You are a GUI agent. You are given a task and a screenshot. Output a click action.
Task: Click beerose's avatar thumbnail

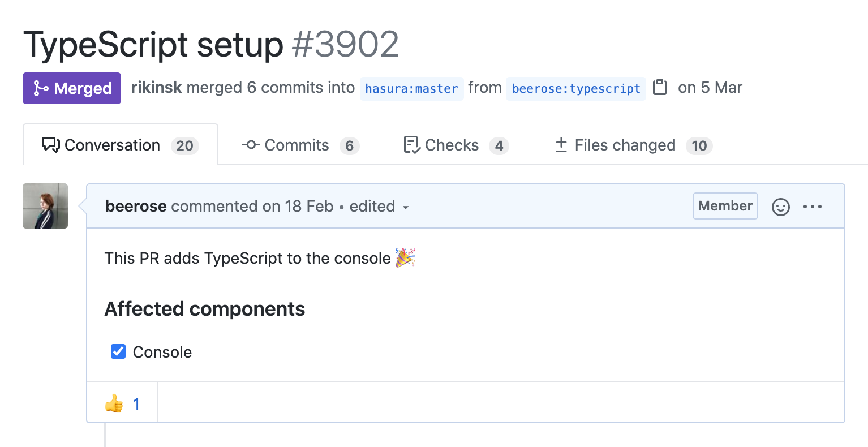click(45, 206)
